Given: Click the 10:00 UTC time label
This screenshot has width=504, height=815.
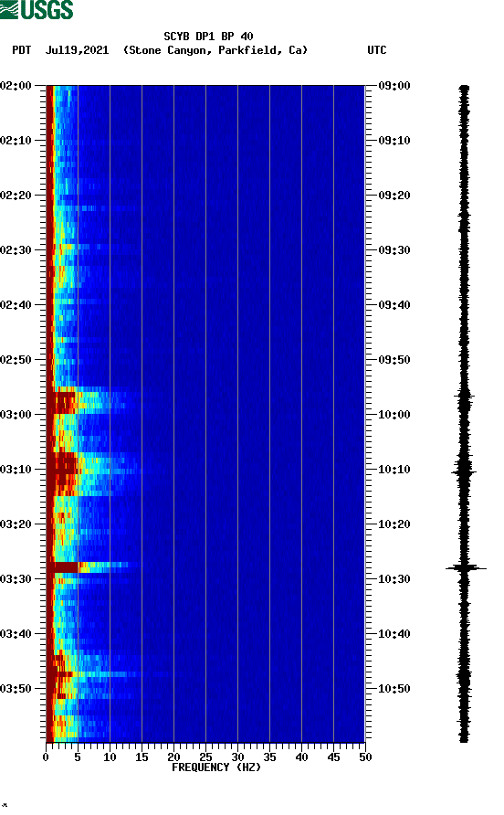Looking at the screenshot, I should 394,414.
